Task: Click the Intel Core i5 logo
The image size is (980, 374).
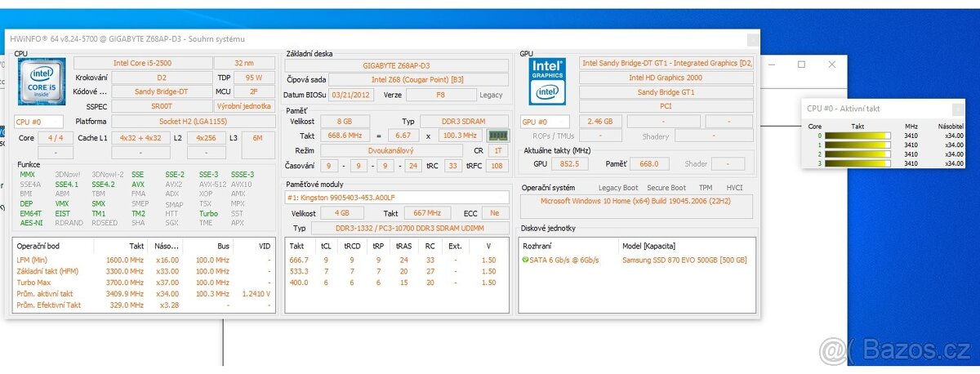Action: tap(42, 82)
